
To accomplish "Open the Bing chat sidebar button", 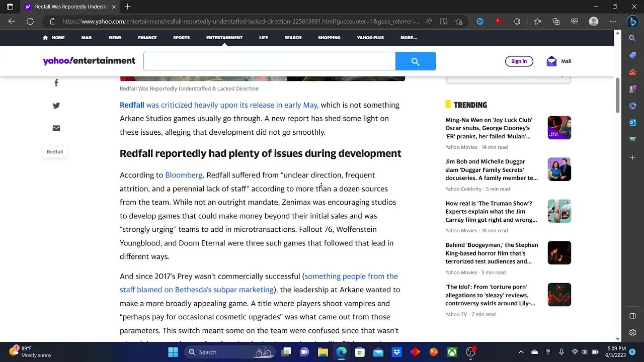I will (632, 22).
